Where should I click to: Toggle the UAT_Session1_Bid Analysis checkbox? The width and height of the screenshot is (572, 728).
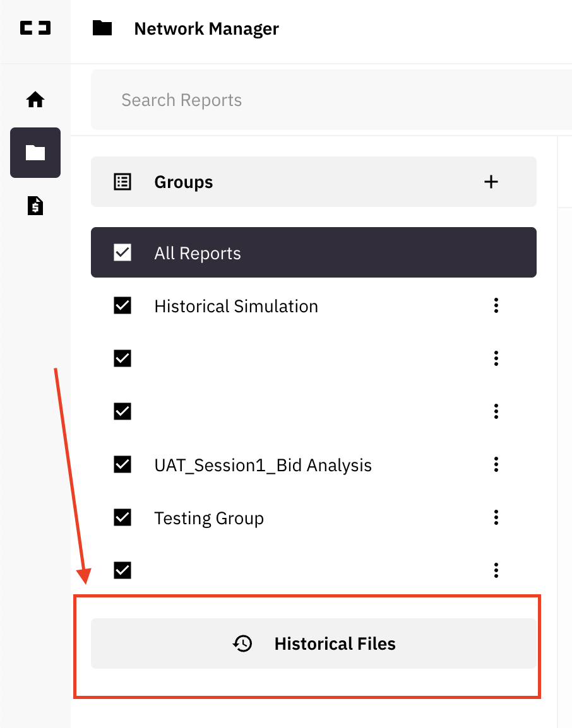click(x=122, y=464)
